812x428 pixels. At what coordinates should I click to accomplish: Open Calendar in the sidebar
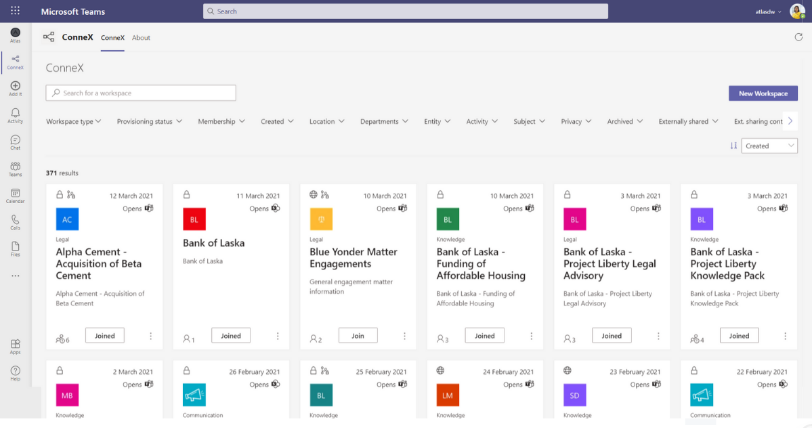point(15,196)
